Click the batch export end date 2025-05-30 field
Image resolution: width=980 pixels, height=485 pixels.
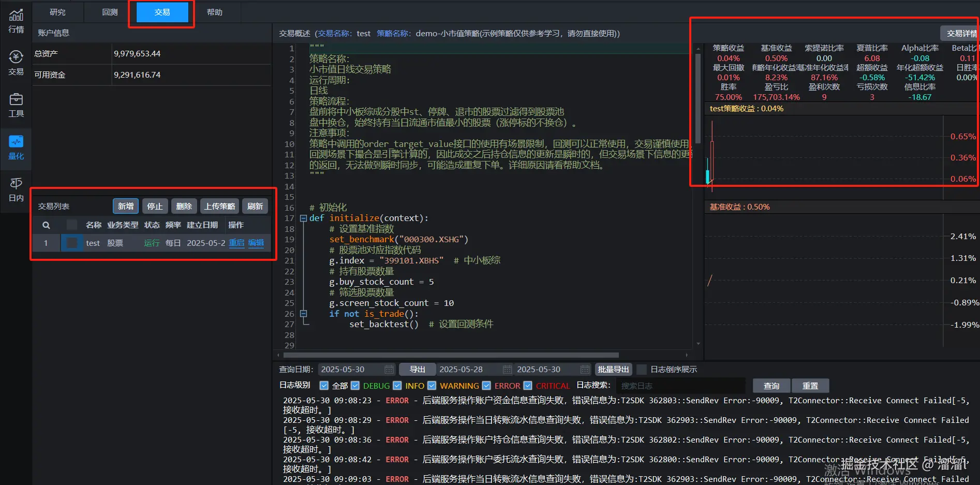(x=553, y=370)
